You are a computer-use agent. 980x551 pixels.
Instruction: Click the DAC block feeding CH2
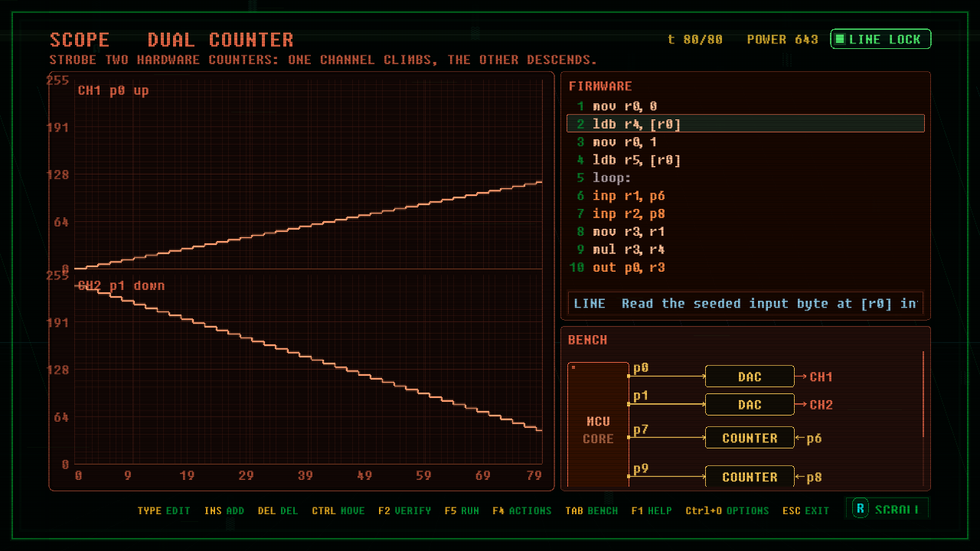(x=750, y=405)
